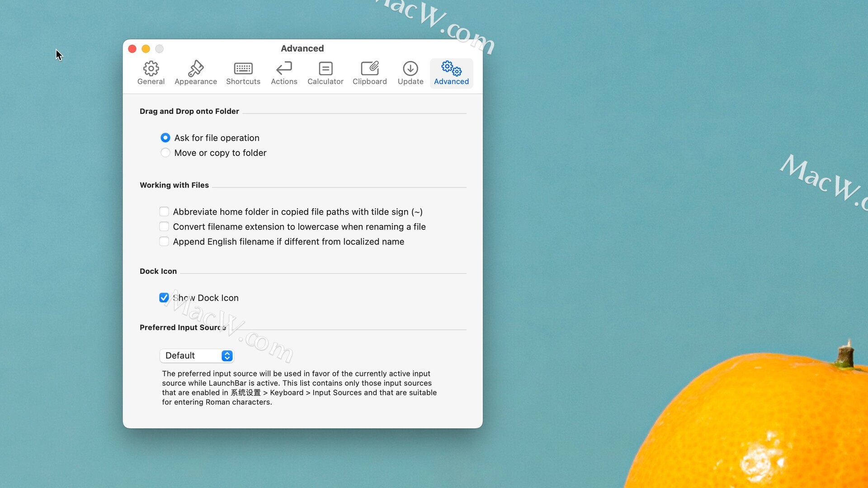This screenshot has width=868, height=488.
Task: Open the Update preferences tab
Action: click(410, 73)
